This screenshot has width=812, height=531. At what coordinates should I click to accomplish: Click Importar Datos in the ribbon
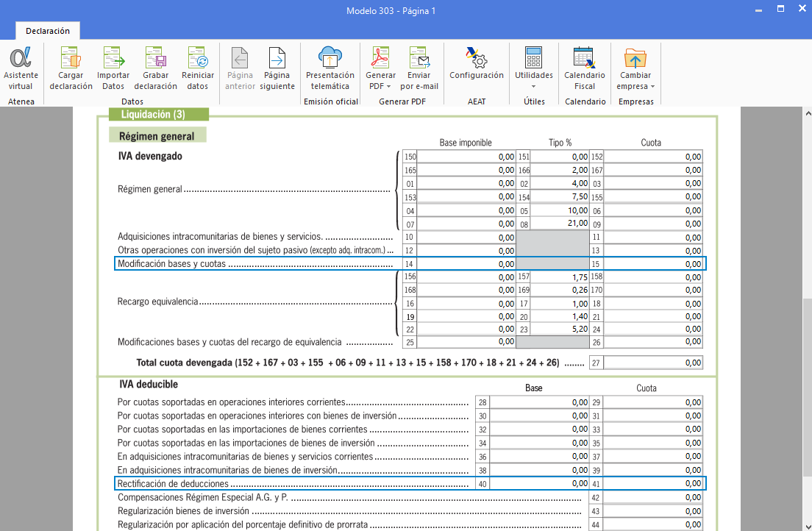(x=113, y=69)
